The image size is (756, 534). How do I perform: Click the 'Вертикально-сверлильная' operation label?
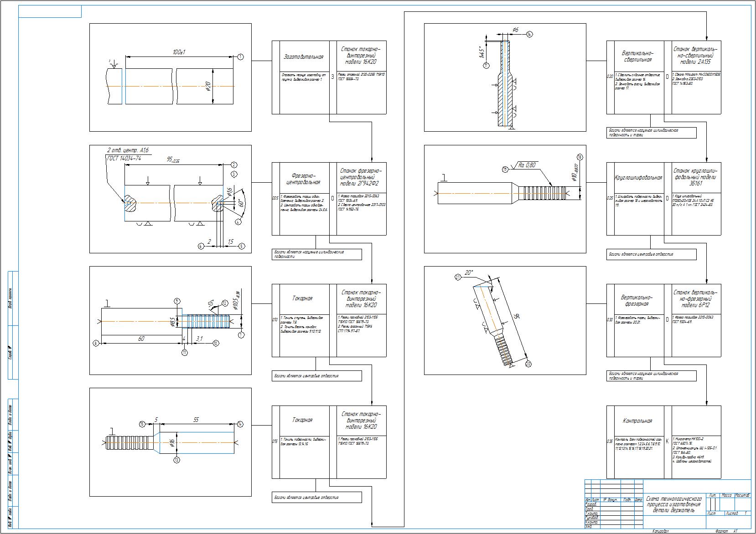[x=637, y=56]
